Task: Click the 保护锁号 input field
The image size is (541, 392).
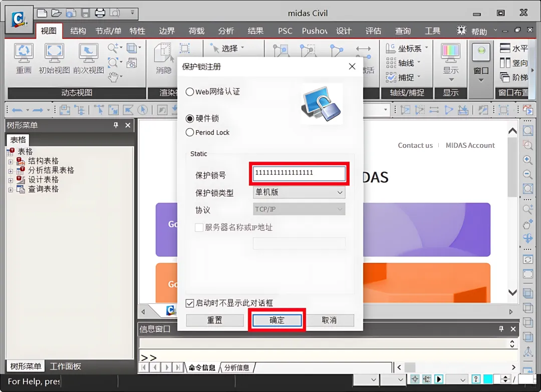Action: click(x=299, y=173)
